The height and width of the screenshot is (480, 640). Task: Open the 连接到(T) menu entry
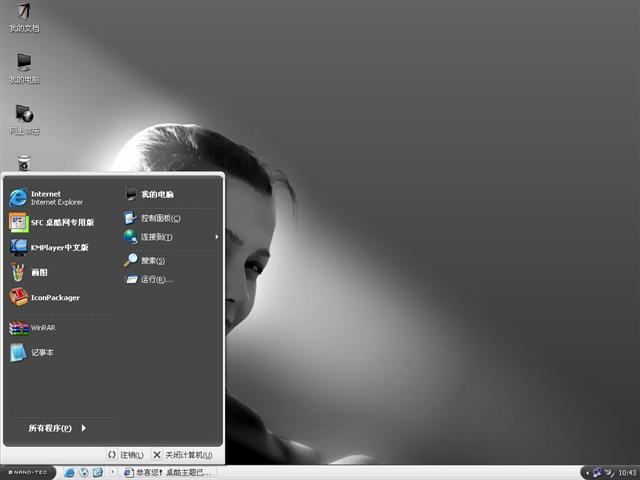[x=171, y=237]
